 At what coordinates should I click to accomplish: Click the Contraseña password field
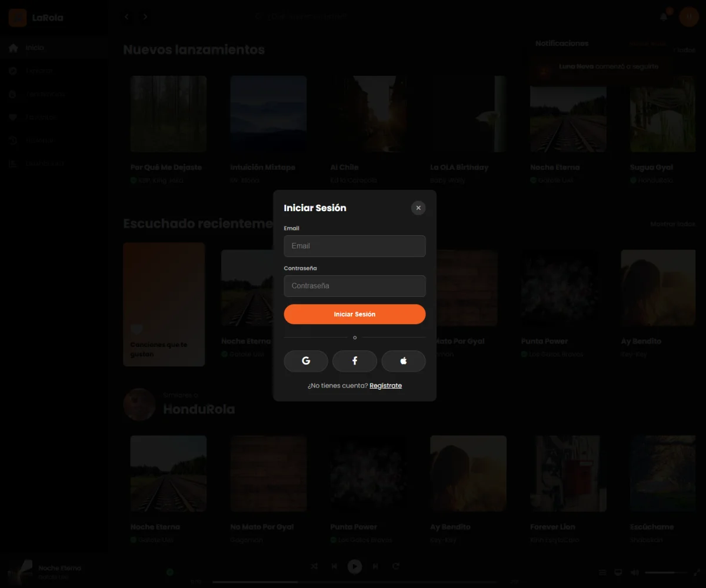pyautogui.click(x=355, y=286)
